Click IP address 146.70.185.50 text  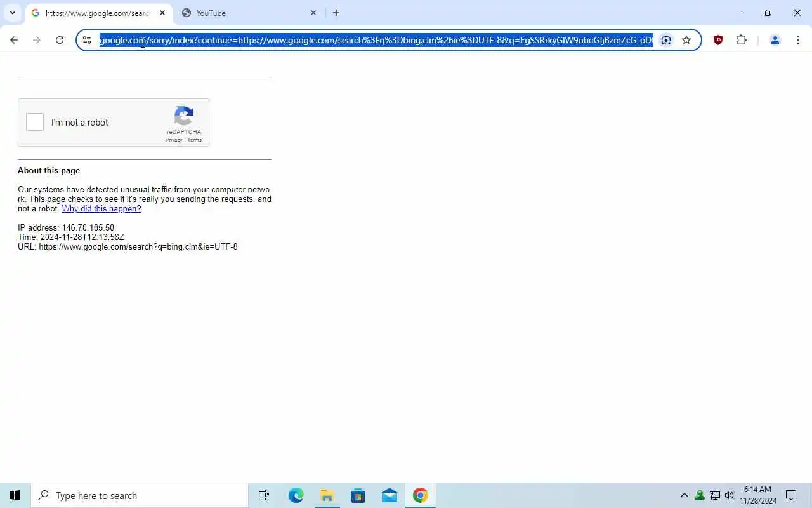click(66, 227)
